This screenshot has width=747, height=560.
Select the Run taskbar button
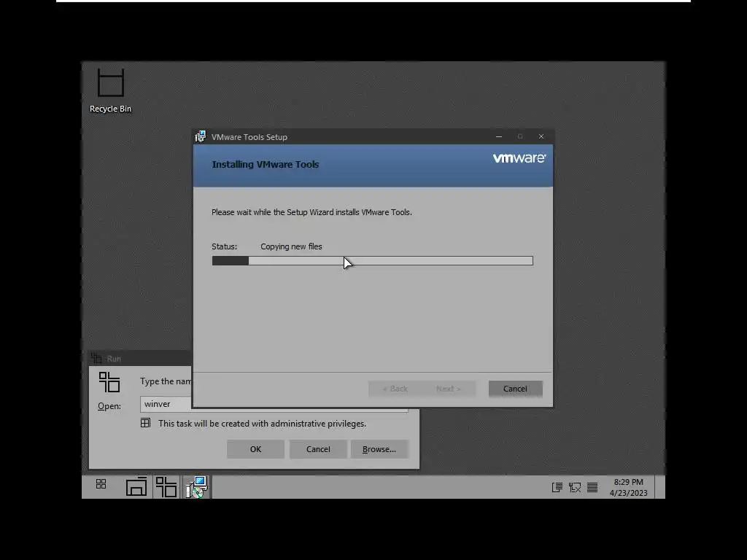click(x=166, y=486)
